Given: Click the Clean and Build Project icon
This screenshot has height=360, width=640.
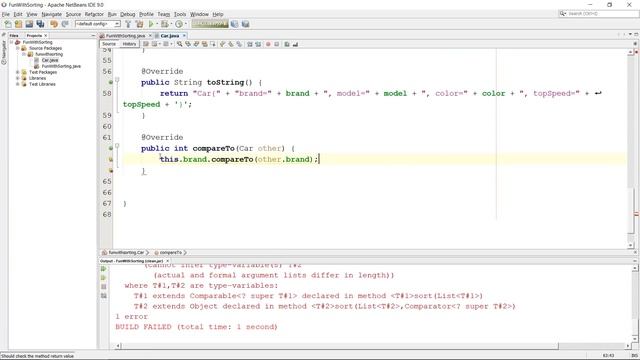Looking at the screenshot, I should (140, 24).
